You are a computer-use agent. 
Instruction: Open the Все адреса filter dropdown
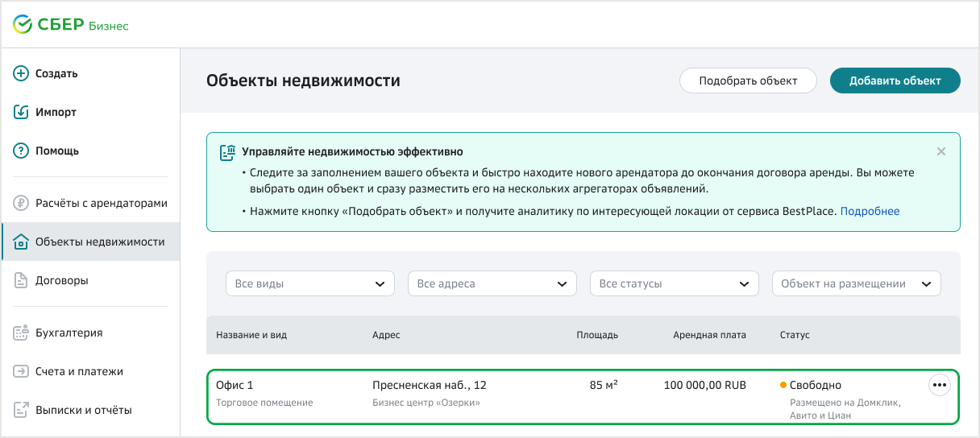(x=492, y=283)
